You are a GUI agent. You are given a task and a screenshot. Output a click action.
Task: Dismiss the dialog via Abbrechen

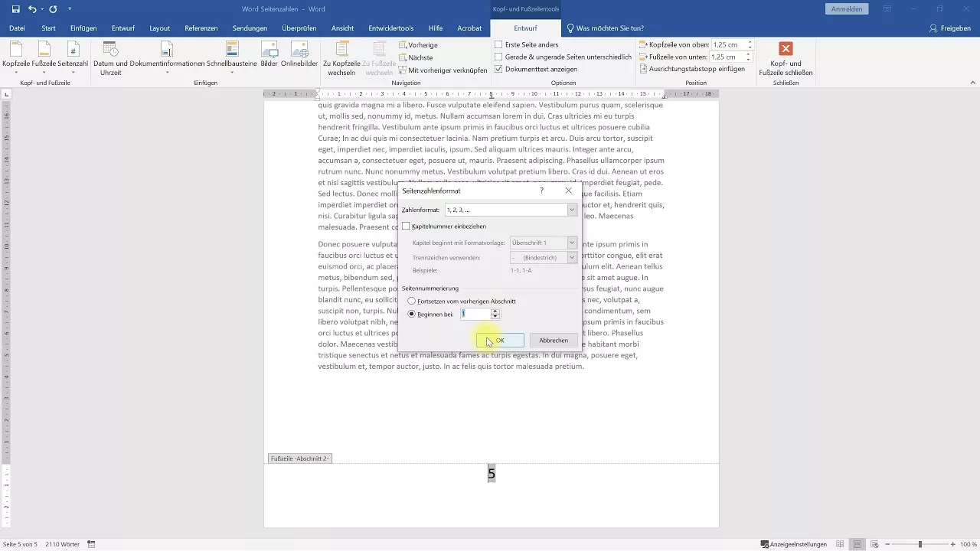coord(553,340)
